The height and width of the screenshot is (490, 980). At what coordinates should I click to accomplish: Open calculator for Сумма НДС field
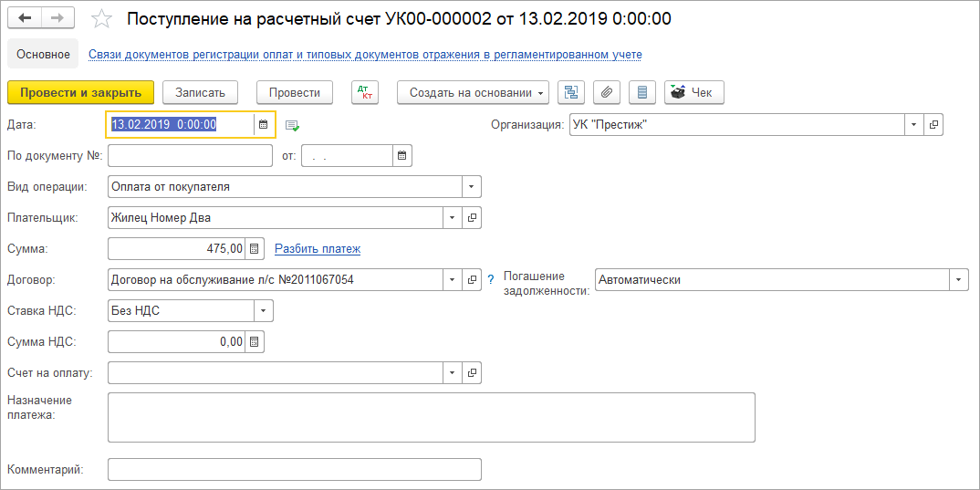coord(255,342)
